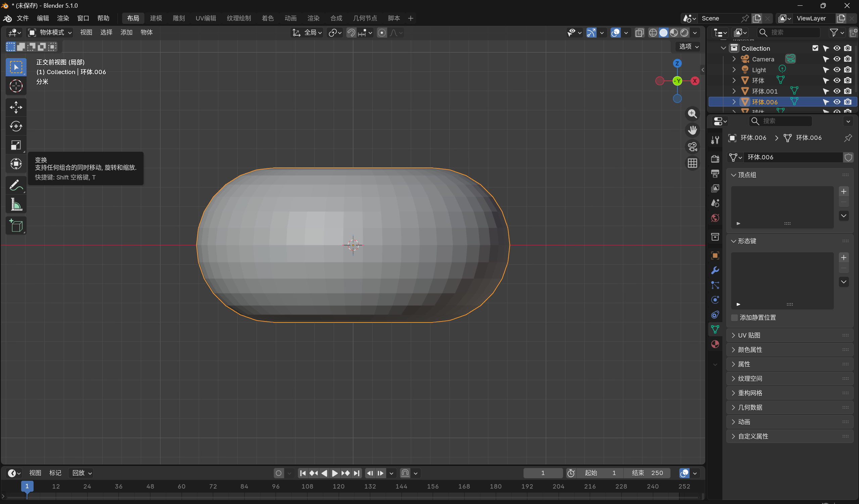
Task: Select the Rotate tool
Action: pyautogui.click(x=16, y=126)
